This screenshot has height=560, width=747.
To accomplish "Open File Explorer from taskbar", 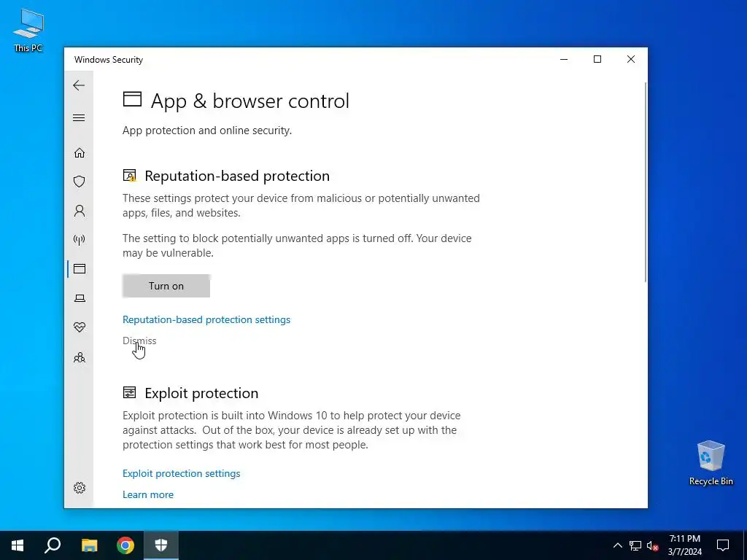I will 89,545.
